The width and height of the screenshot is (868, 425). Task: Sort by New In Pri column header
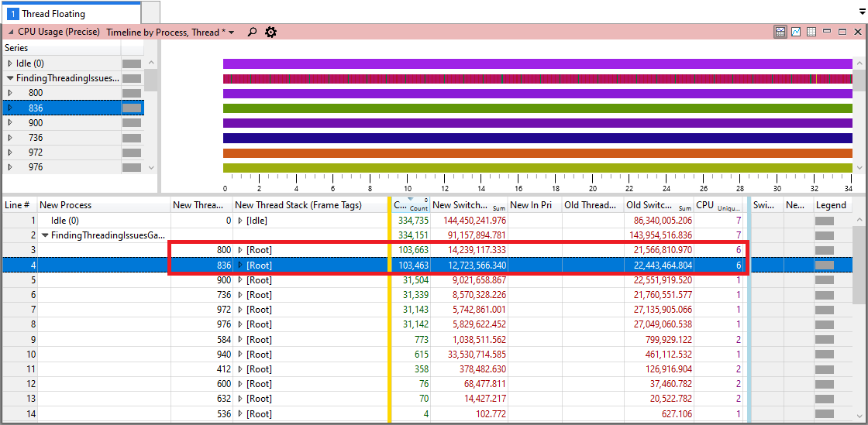tap(535, 205)
